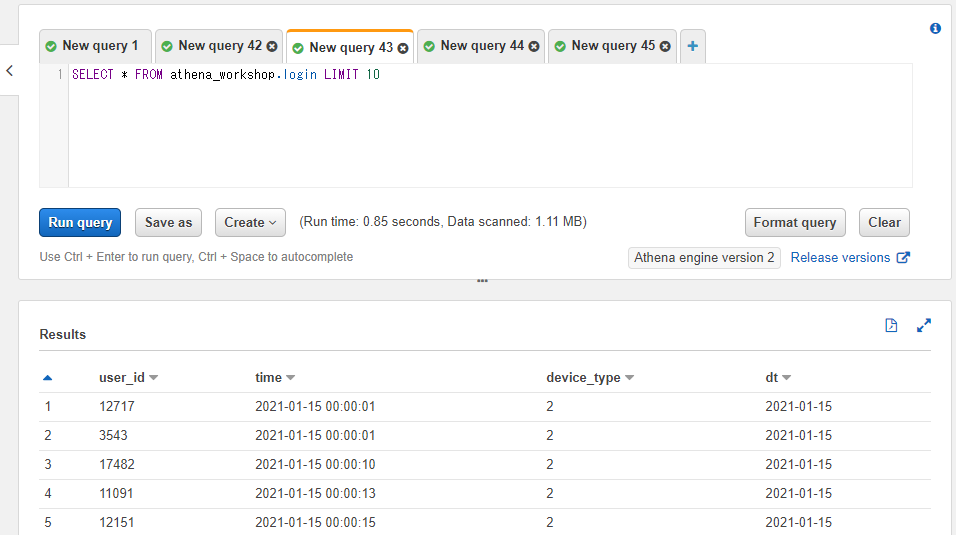Sort rows using the blue up arrow
The height and width of the screenshot is (535, 956).
48,378
